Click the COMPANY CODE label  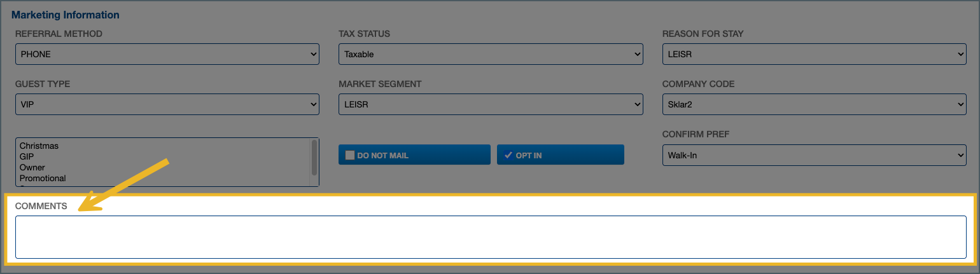click(x=698, y=84)
